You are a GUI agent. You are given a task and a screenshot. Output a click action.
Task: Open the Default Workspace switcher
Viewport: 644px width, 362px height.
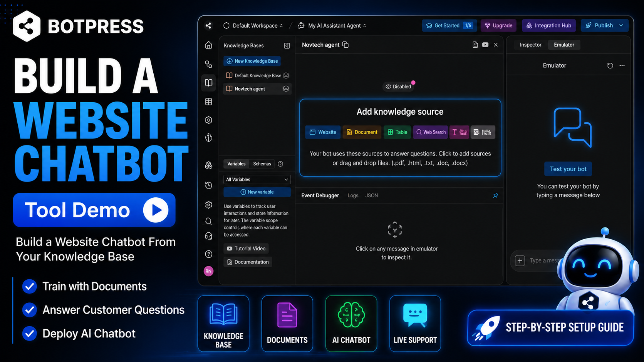click(x=253, y=26)
